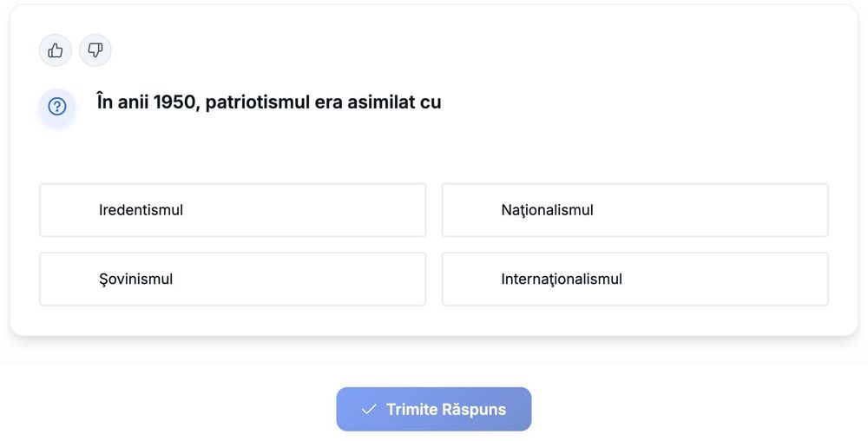This screenshot has width=868, height=441.
Task: Select the answer Iredentismul
Action: (233, 210)
